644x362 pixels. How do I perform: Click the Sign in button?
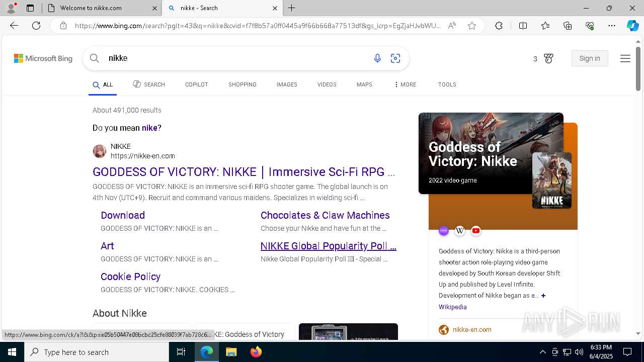tap(590, 58)
